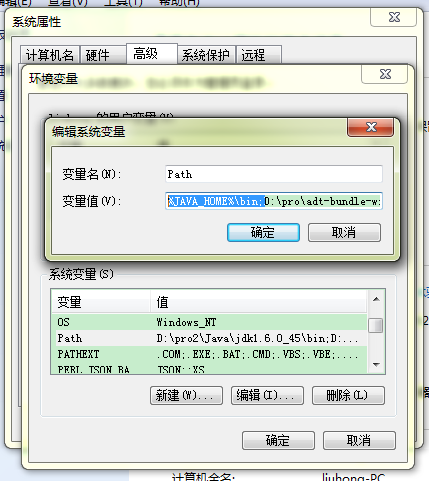Screen dimensions: 429x481
Task: Click the 变量值 input field
Action: point(274,201)
